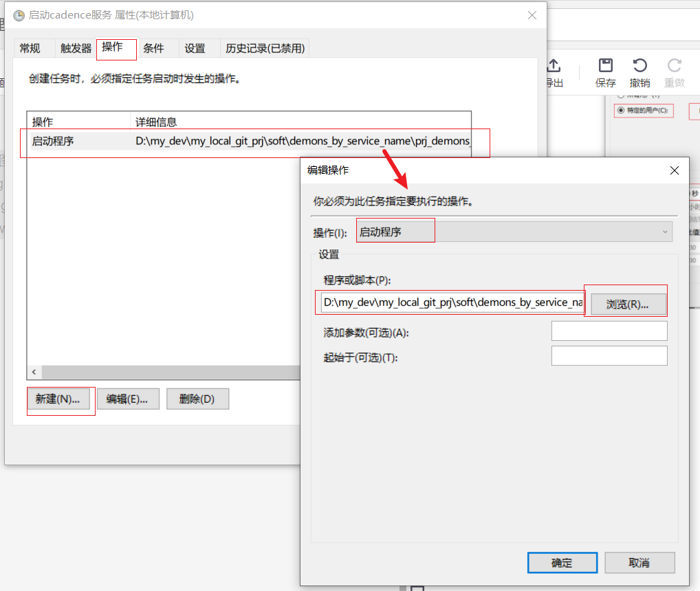This screenshot has height=591, width=700.
Task: Expand the 启动程序 action type combo box
Action: (664, 232)
